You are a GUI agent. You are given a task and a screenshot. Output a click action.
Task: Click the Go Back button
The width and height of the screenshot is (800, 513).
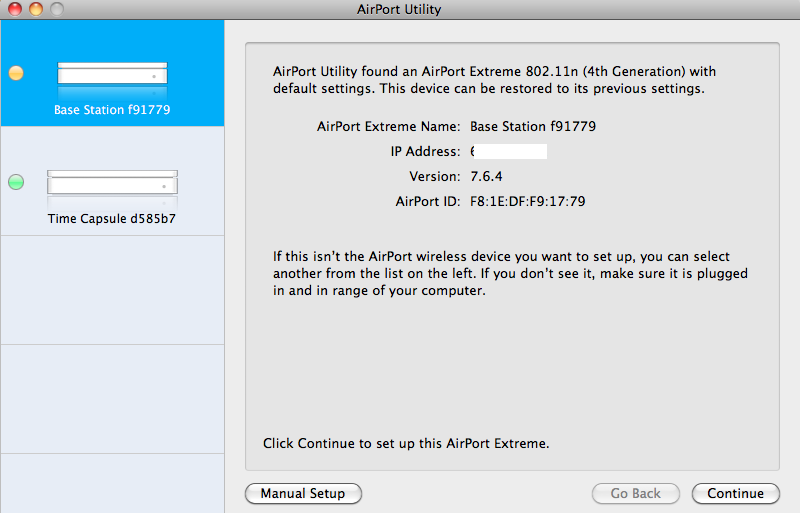(x=636, y=494)
